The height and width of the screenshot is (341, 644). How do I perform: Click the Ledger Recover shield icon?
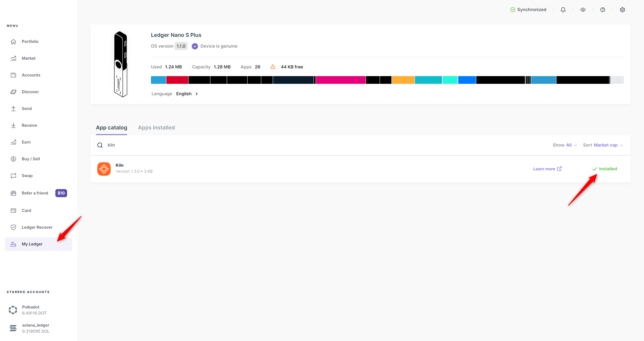[x=13, y=227]
